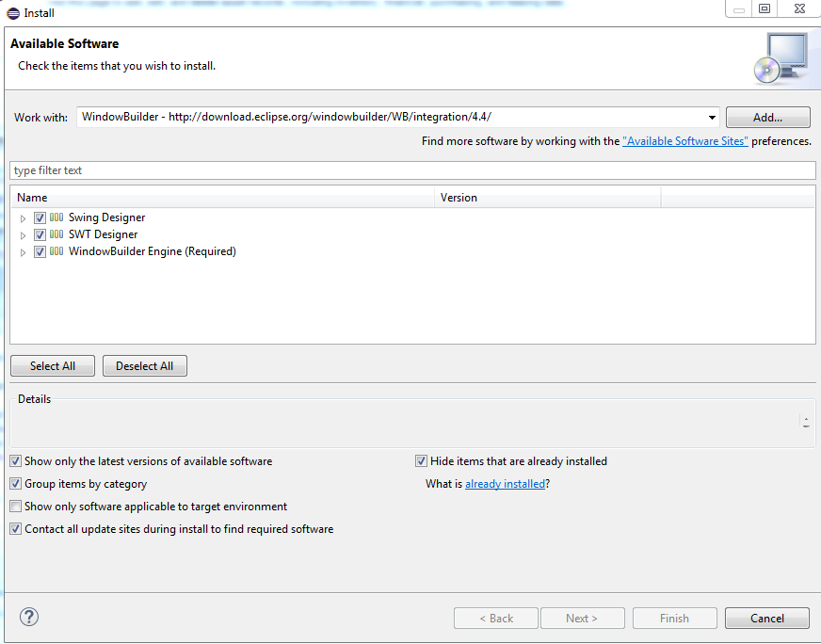
Task: Click the WindowBuilder Engine category icon
Action: click(x=56, y=251)
